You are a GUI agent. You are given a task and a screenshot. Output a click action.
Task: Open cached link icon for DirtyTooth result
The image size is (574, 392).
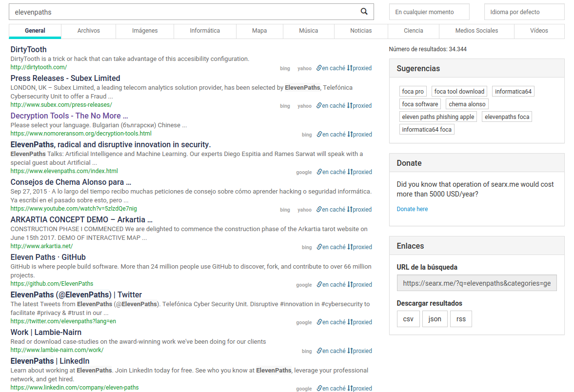(319, 68)
